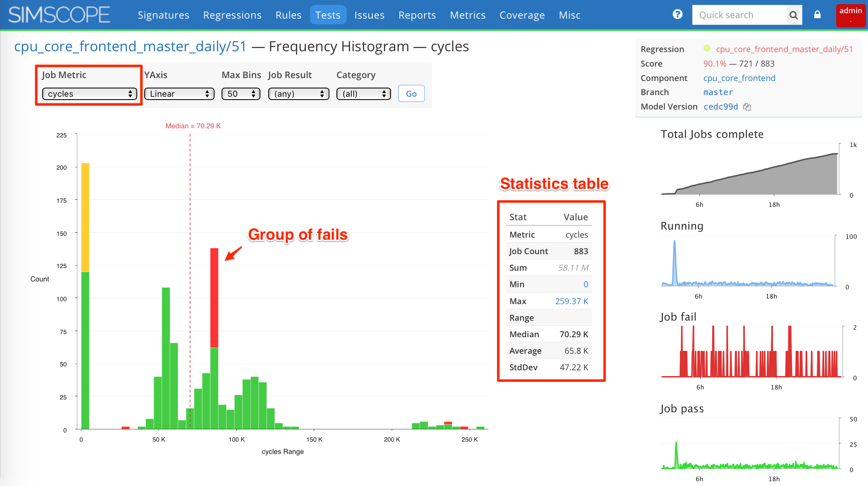Screen dimensions: 868x486
Task: Click the Coverage navigation icon
Action: [x=522, y=15]
